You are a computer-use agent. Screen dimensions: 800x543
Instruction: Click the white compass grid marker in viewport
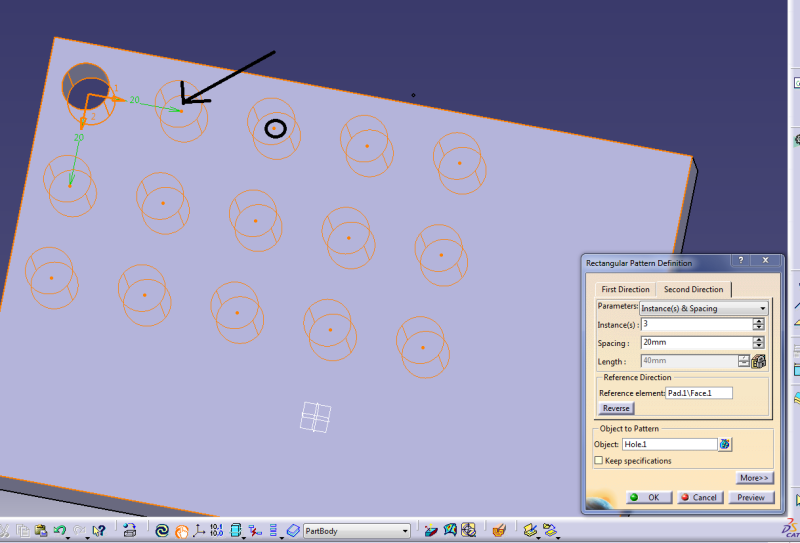(x=316, y=417)
